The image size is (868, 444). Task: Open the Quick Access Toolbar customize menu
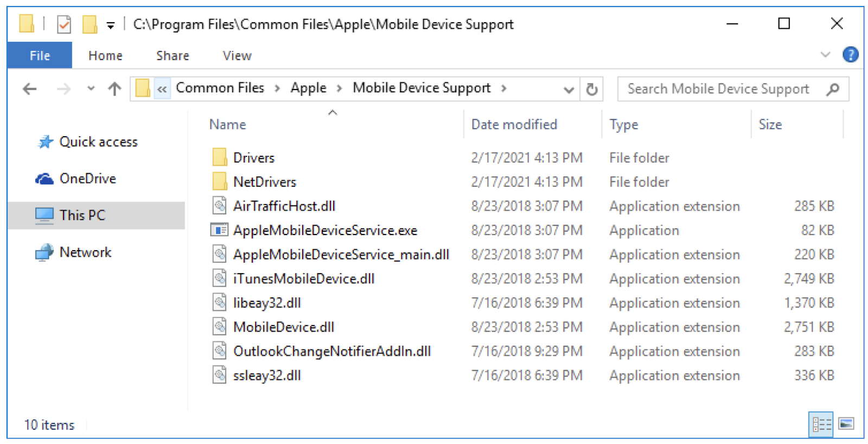click(x=111, y=24)
